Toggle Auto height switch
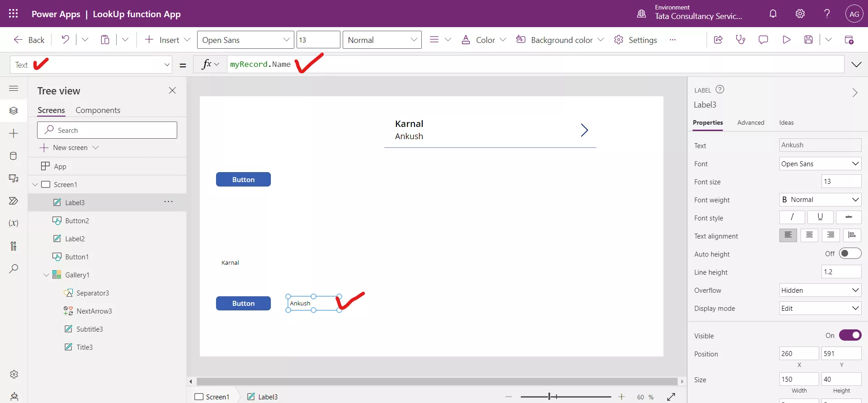868x403 pixels. click(850, 253)
